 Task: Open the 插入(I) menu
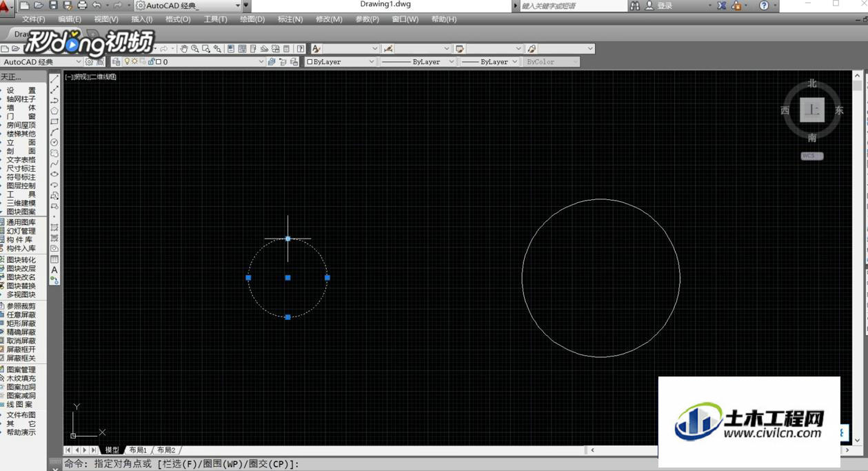[142, 19]
